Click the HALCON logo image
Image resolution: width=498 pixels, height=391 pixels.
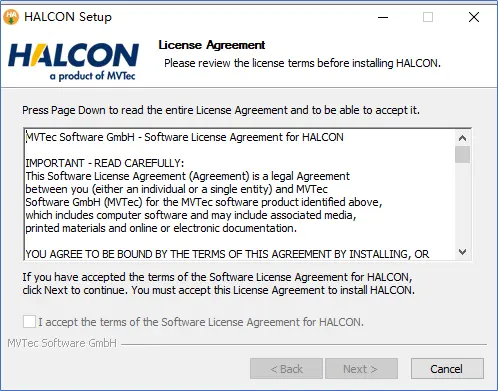[73, 62]
